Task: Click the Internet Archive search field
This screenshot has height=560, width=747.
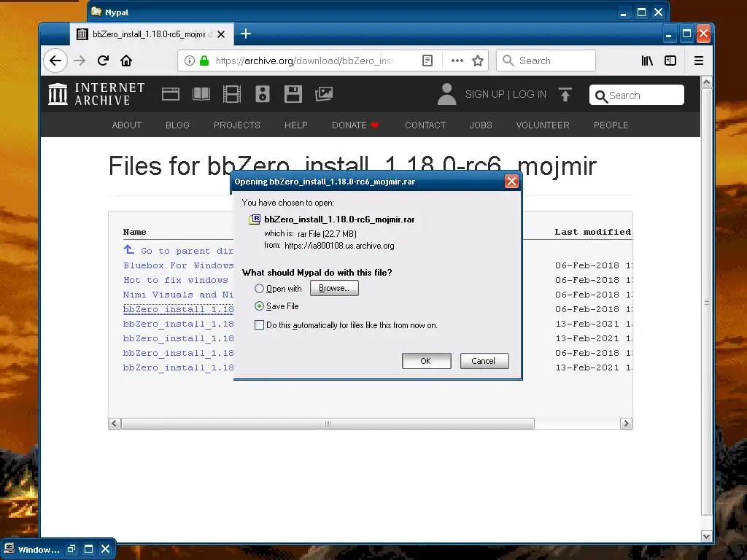Action: [x=636, y=95]
